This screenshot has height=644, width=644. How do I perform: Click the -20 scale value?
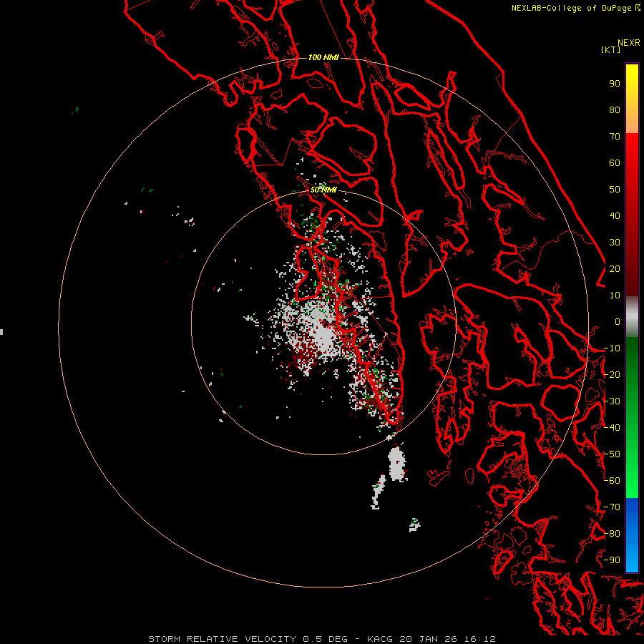tap(612, 374)
